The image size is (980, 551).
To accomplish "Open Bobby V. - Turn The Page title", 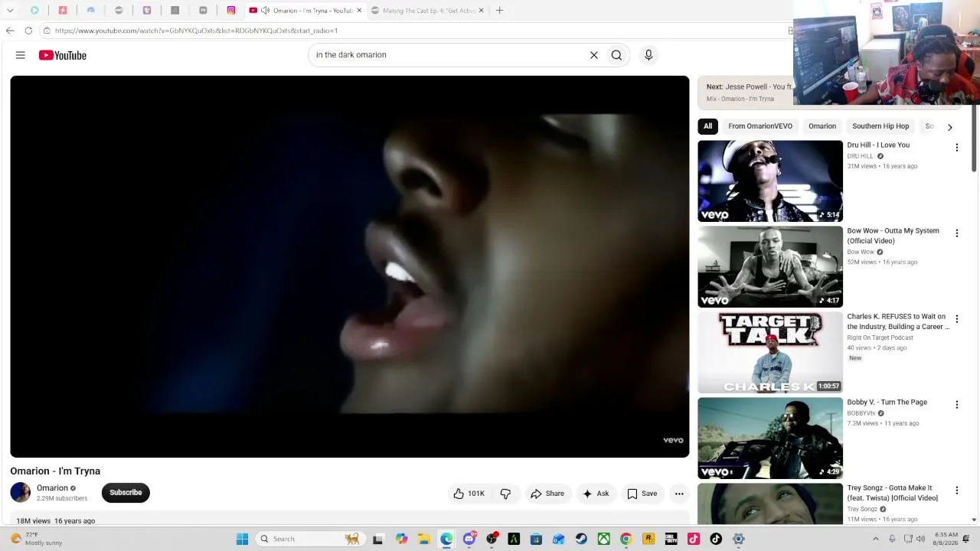I will (887, 403).
